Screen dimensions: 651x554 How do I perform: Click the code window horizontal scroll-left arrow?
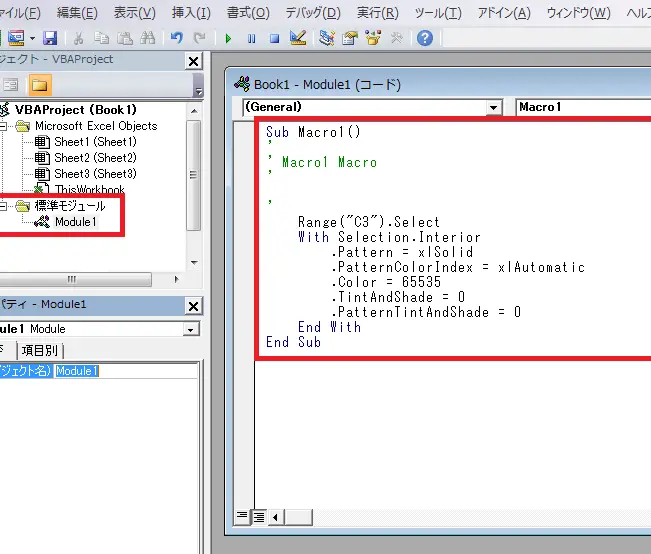point(276,517)
